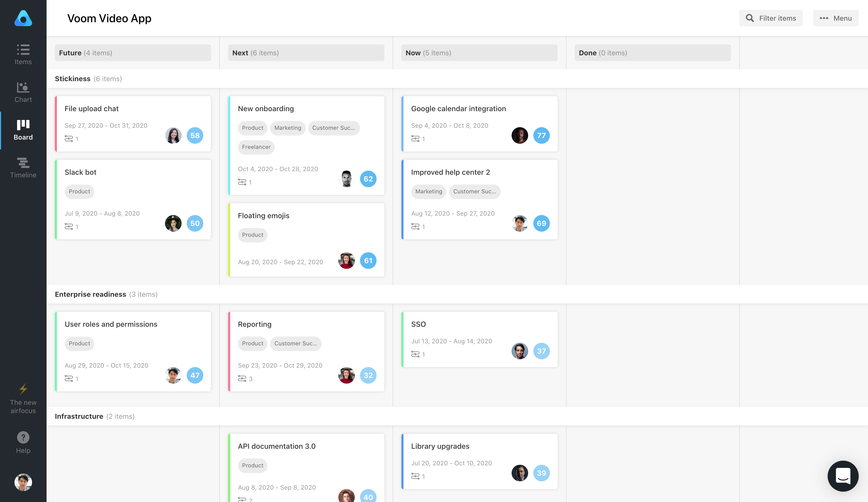Click the Product tag on the Slack bot card
The image size is (868, 502).
(x=79, y=192)
